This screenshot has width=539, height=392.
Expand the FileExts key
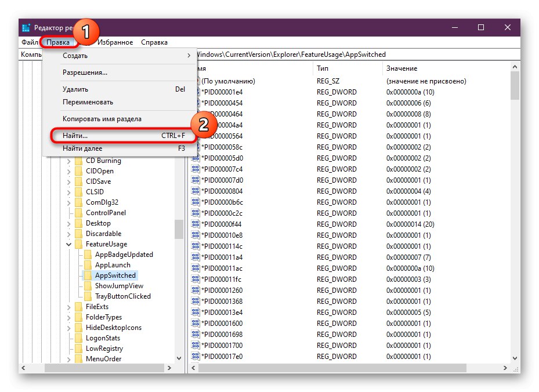pos(68,307)
